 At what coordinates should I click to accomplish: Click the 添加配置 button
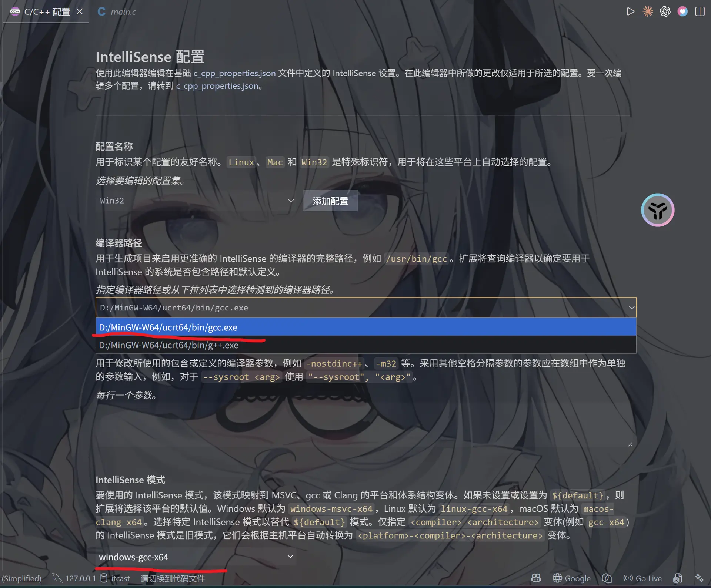pyautogui.click(x=330, y=201)
